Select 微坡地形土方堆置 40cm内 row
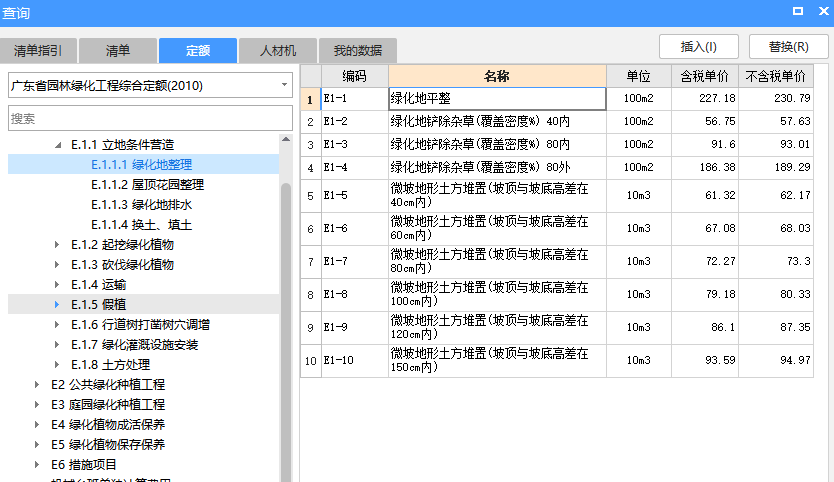 click(557, 196)
